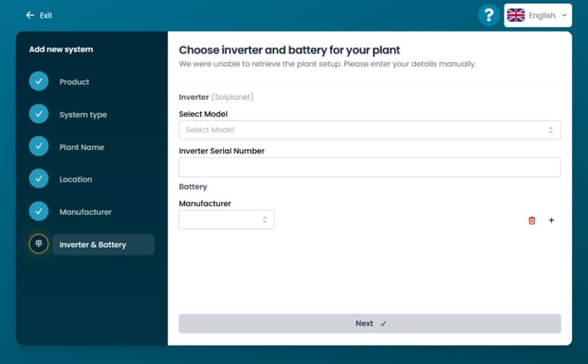Click the Product step checkmark icon
The image size is (588, 364).
39,82
